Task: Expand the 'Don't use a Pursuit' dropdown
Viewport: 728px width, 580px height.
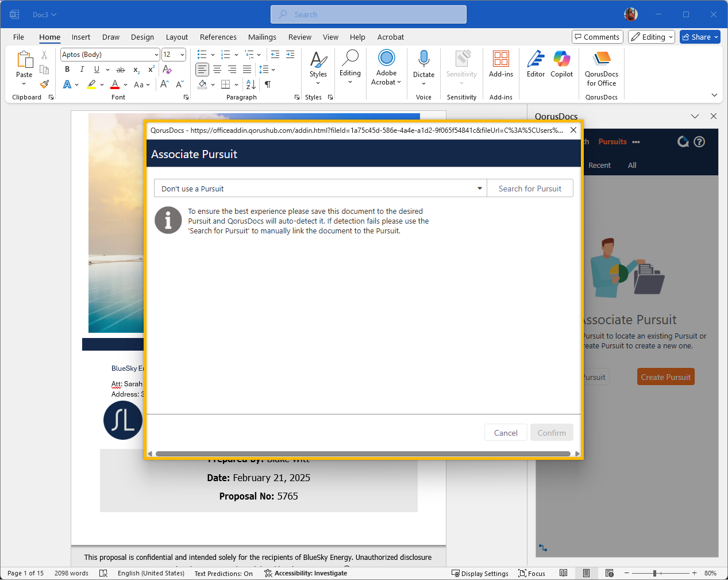Action: (479, 189)
